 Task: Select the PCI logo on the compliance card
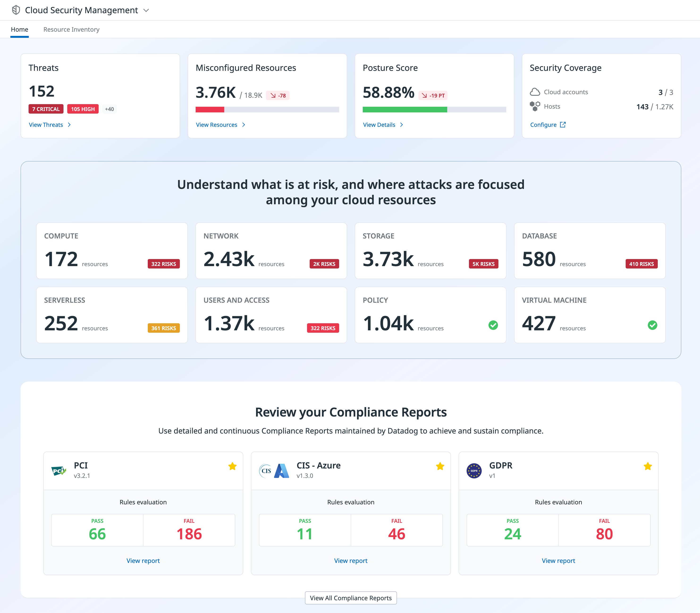pyautogui.click(x=59, y=470)
